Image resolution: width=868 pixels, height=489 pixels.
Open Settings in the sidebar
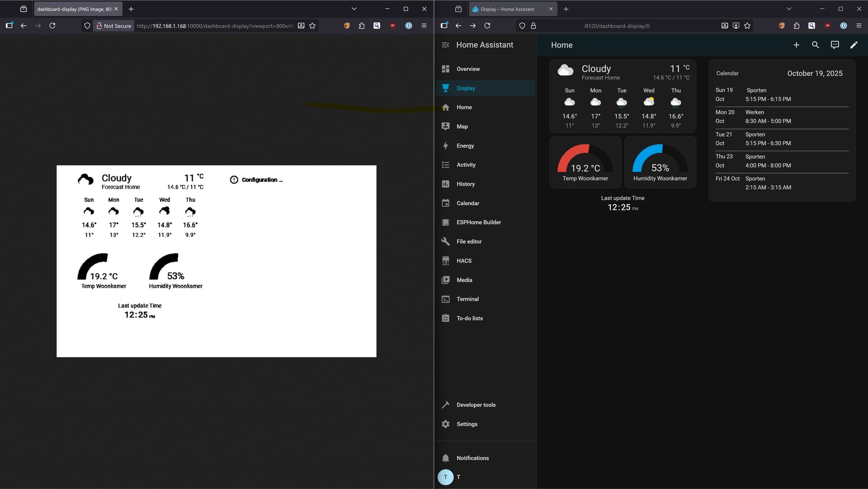pyautogui.click(x=467, y=424)
